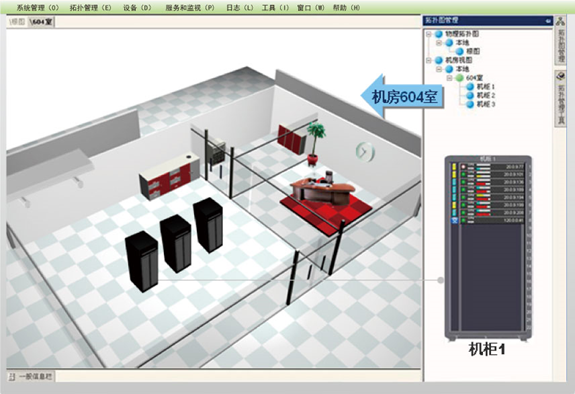
Task: Collapse the 物理拓扑图 tree node
Action: [x=429, y=34]
